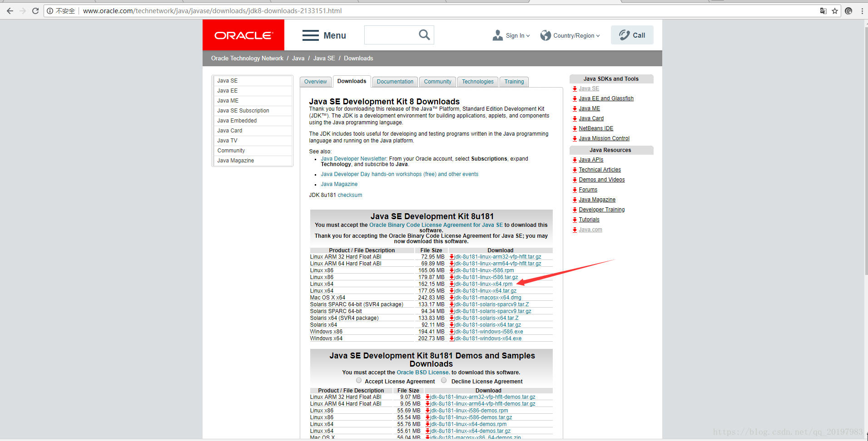Click the Oracle logo
Viewport: 868px width, 441px height.
(243, 35)
